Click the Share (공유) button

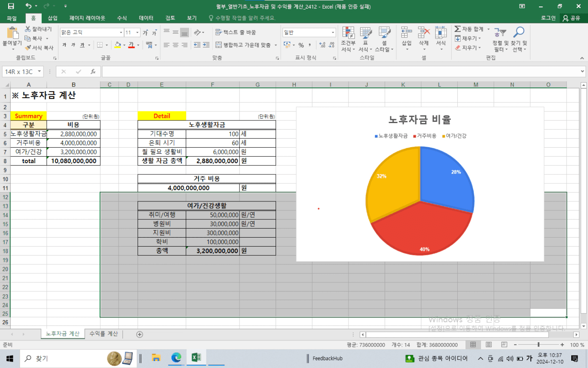(572, 18)
